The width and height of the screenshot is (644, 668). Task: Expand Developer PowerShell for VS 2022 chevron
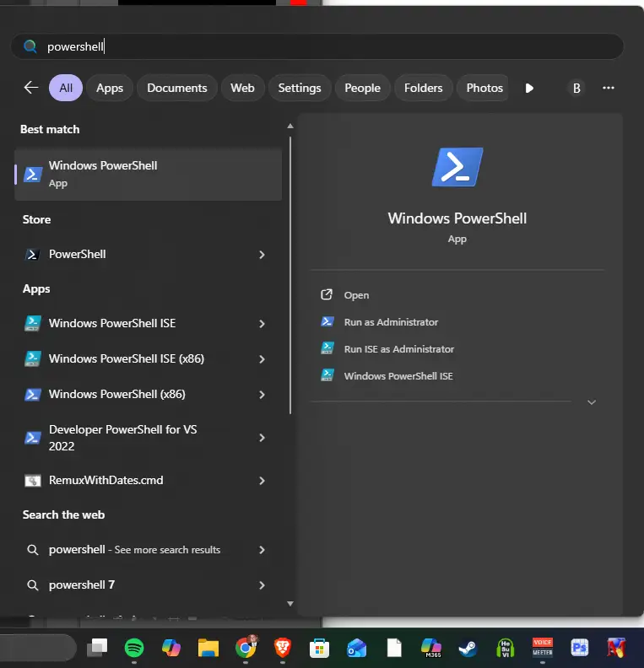coord(262,438)
